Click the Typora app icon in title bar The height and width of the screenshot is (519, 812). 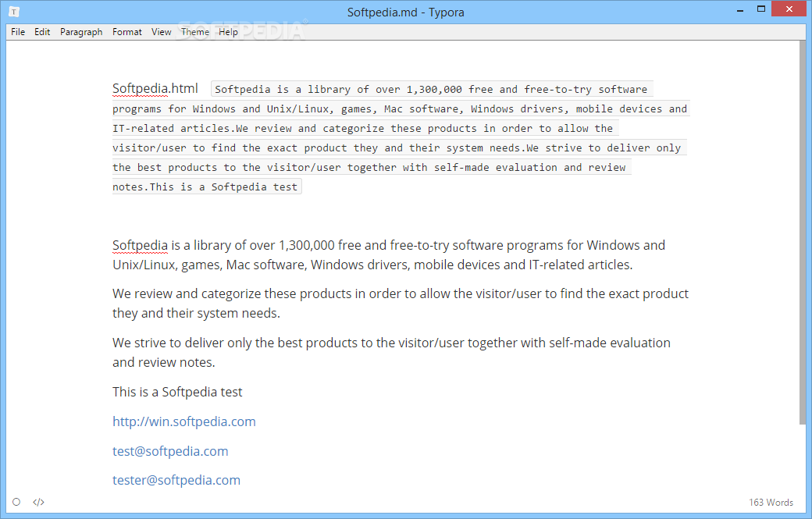coord(14,12)
